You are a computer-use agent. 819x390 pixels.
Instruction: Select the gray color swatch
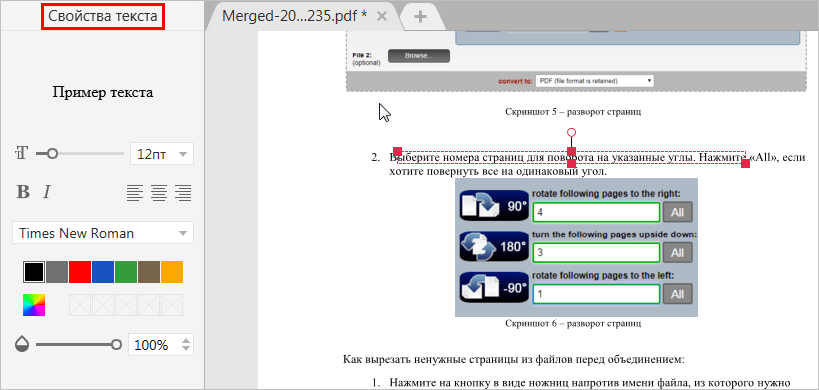(57, 271)
